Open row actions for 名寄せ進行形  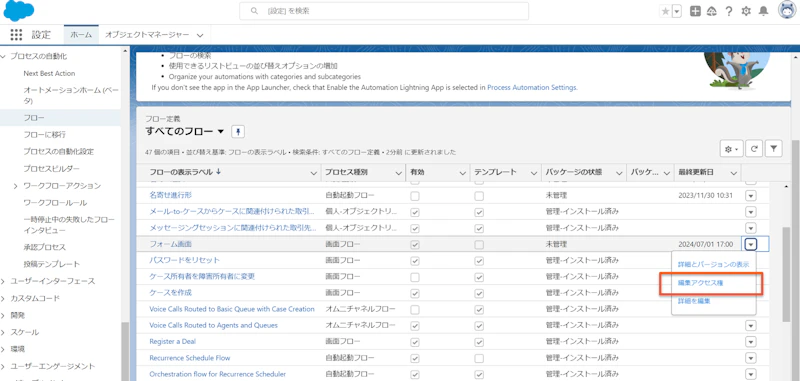tap(751, 195)
